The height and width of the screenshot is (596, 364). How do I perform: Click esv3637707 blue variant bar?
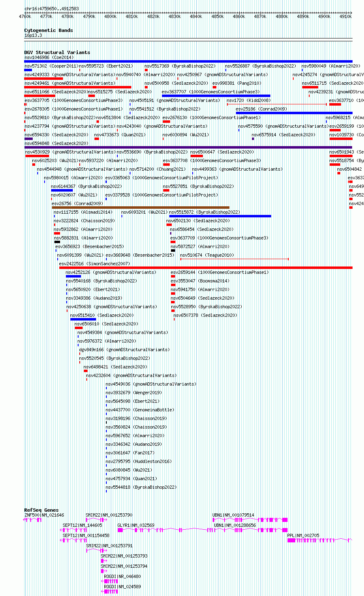[216, 96]
